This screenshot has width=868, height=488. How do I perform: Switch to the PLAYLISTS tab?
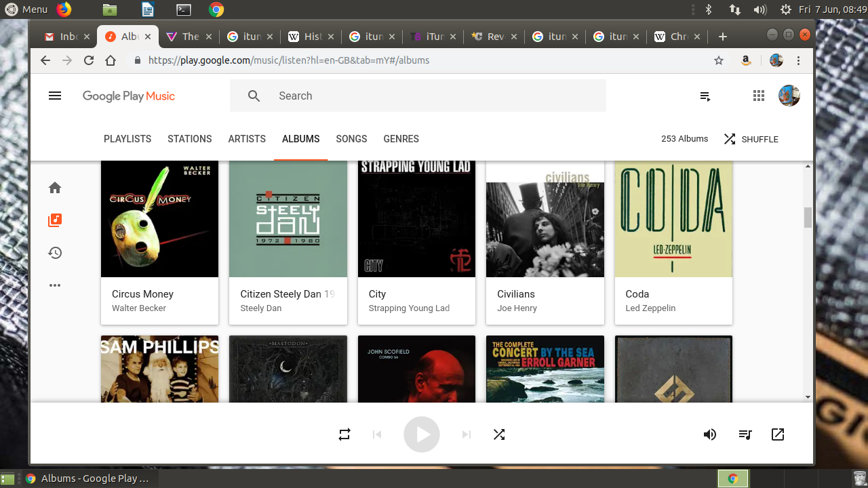[x=127, y=139]
